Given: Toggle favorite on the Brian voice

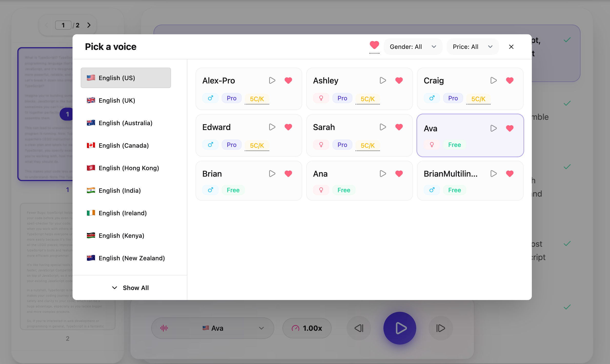Looking at the screenshot, I should click(288, 174).
